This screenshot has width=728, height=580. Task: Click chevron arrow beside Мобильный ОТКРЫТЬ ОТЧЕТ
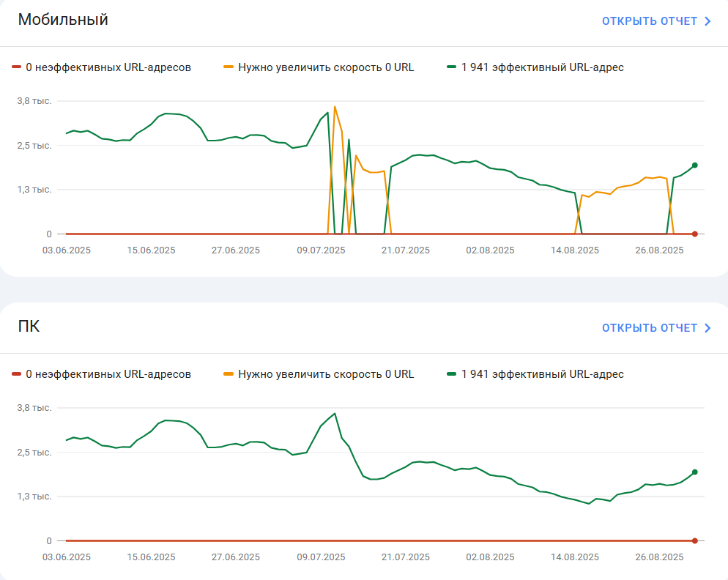[x=707, y=21]
